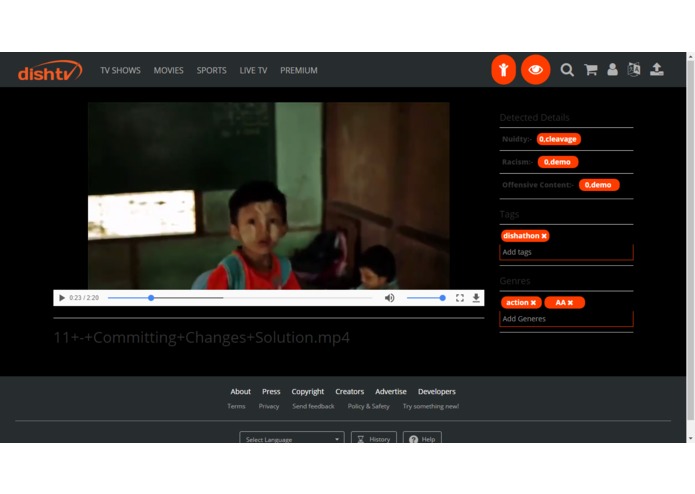Open the Advertise footer link

390,392
